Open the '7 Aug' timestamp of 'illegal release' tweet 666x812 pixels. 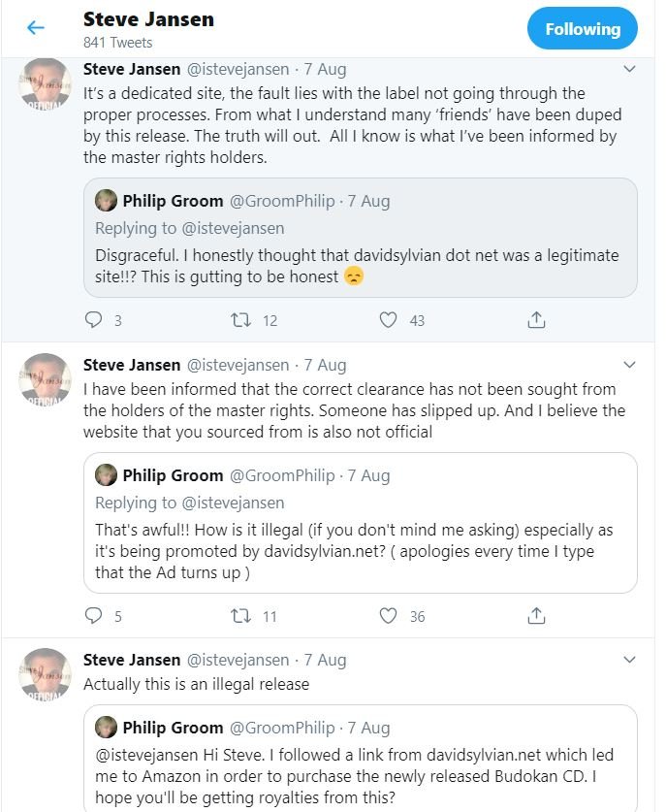click(x=325, y=660)
